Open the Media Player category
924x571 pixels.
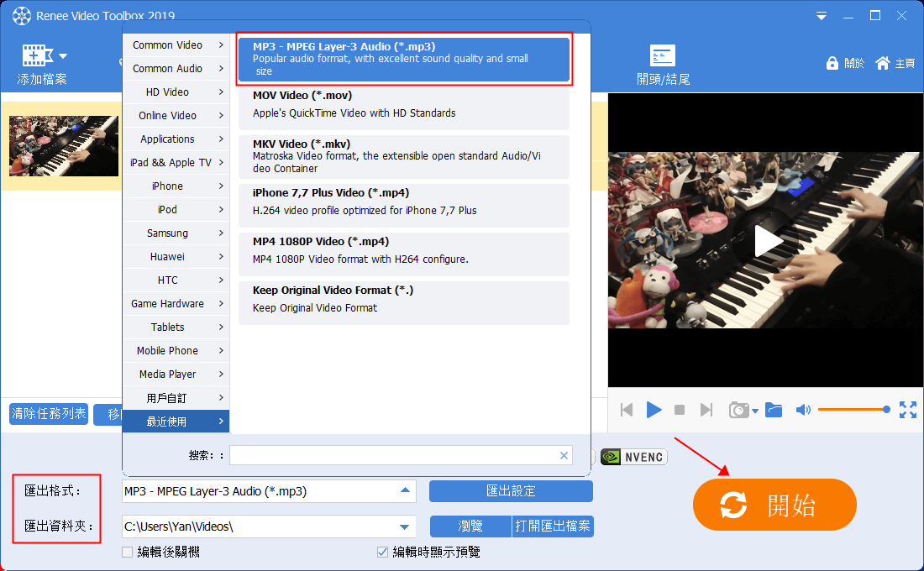click(176, 375)
